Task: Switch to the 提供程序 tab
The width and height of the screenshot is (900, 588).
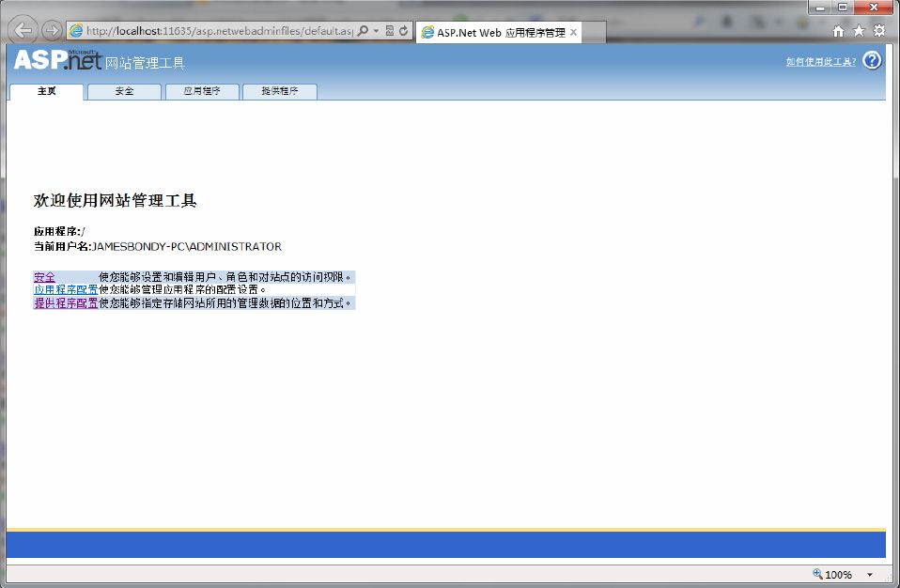Action: 280,91
